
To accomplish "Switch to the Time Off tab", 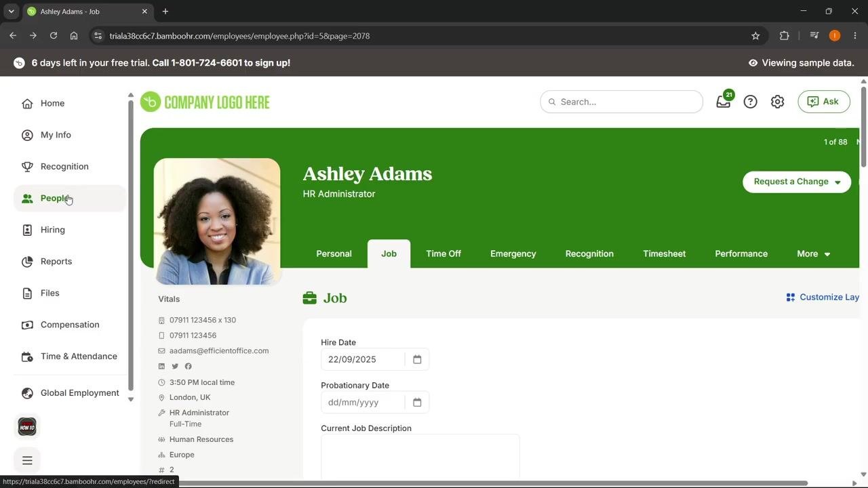I will [x=443, y=254].
